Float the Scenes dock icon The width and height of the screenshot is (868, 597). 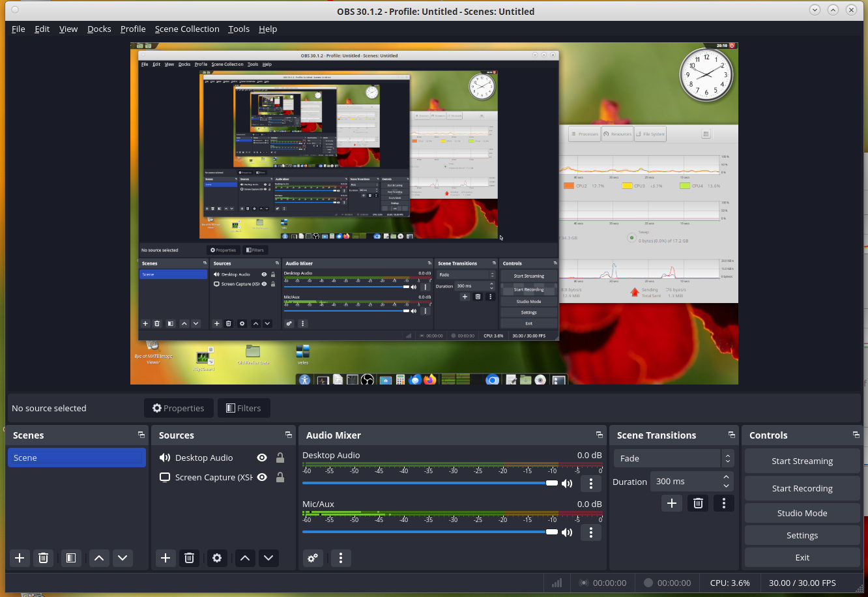point(141,435)
